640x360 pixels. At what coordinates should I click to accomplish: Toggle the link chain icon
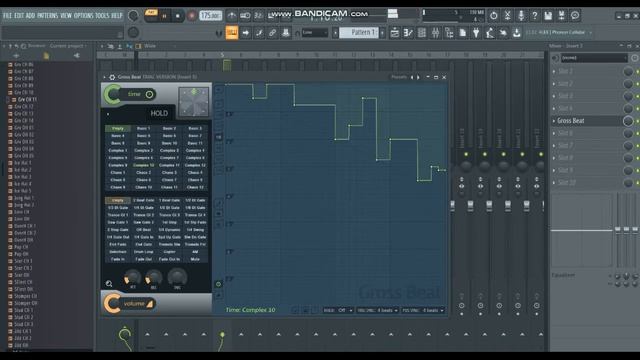(x=272, y=33)
